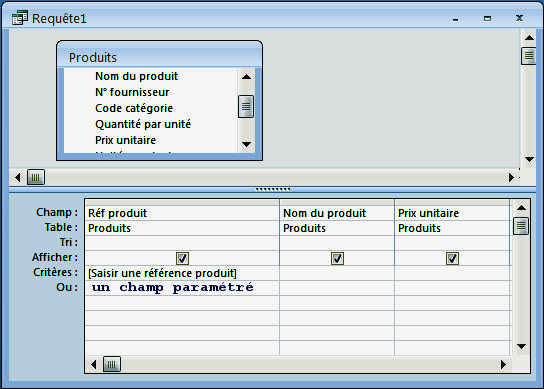Click left arrow of the design grid horizontal scrollbar
Viewport: 544px width, 389px height.
coord(93,364)
